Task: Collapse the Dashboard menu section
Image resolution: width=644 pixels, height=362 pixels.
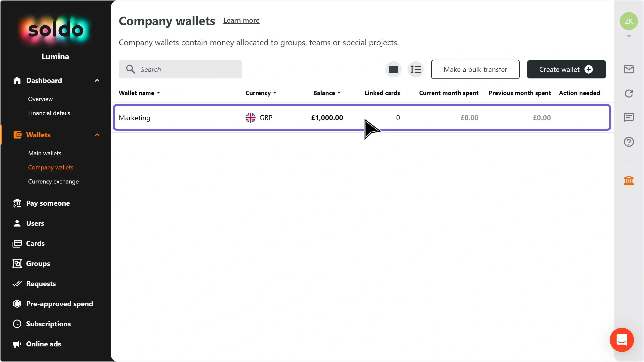Action: [x=97, y=80]
